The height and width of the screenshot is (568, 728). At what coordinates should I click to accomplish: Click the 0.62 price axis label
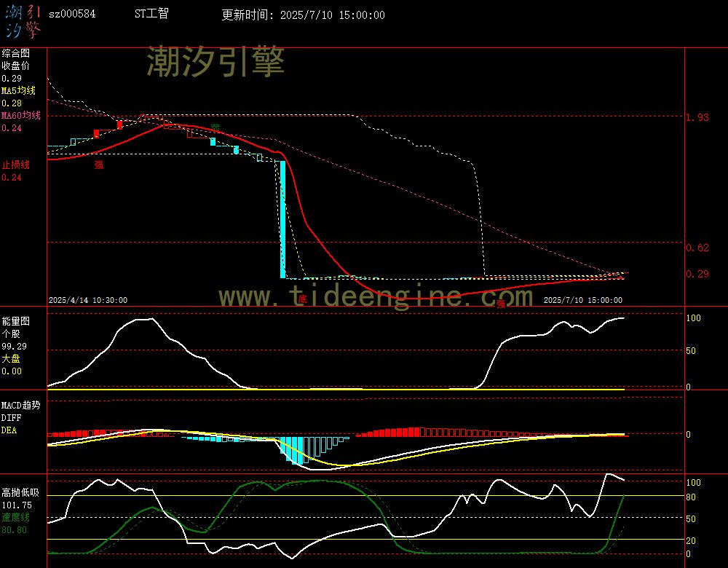697,248
